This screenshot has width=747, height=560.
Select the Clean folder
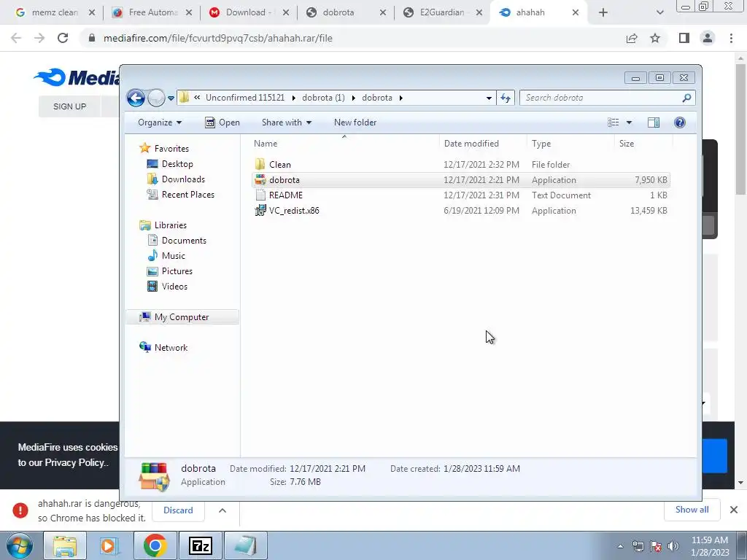point(461,165)
